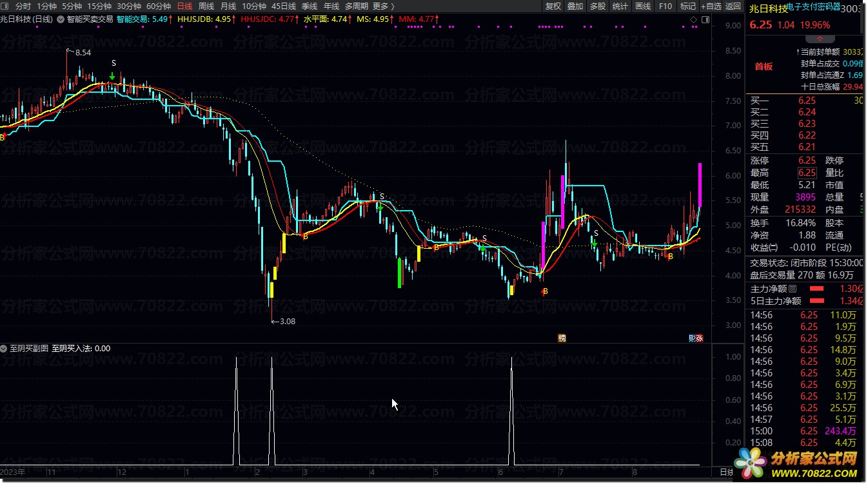The image size is (868, 484).
Task: Expand the 更多 periods dropdown
Action: [x=383, y=6]
